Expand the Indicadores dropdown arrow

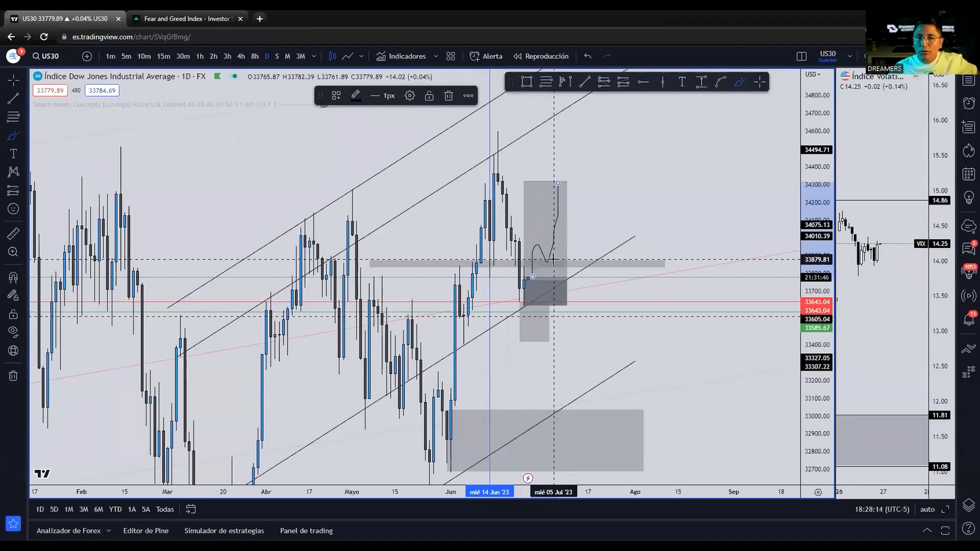435,56
